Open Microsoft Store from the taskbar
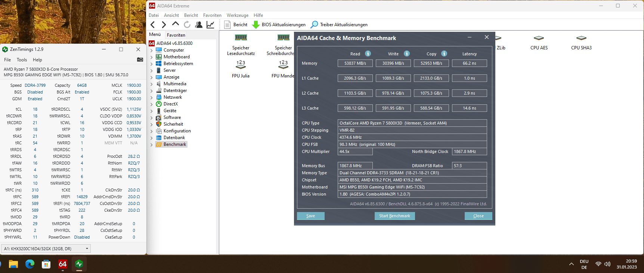This screenshot has height=273, width=644. click(x=46, y=264)
